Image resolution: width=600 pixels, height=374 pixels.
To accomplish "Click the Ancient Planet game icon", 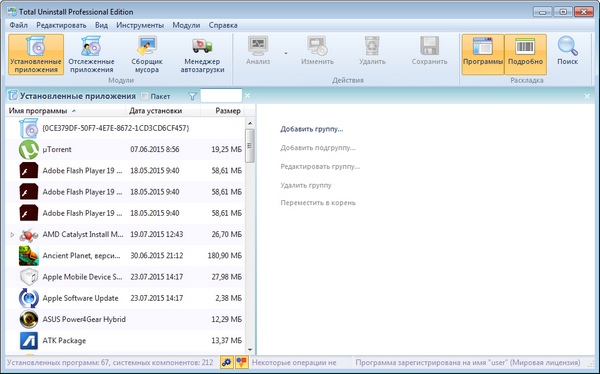I will point(29,256).
